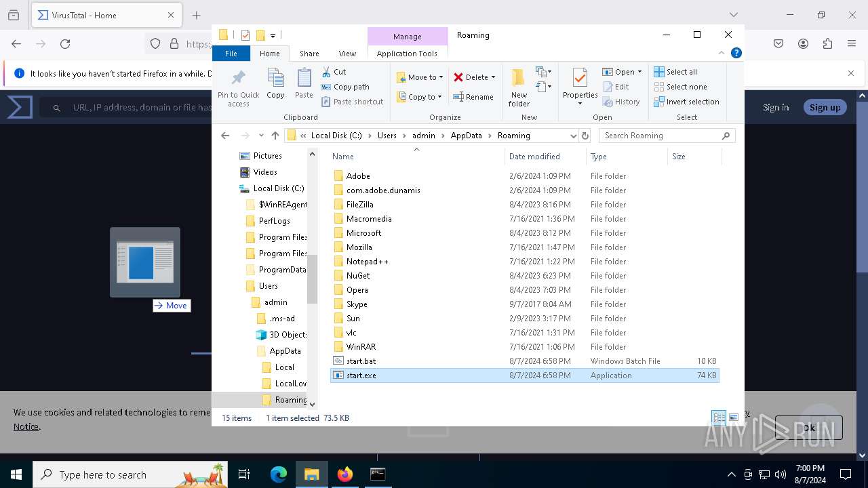Go back in File Explorer navigation
The width and height of the screenshot is (868, 488).
click(x=225, y=136)
